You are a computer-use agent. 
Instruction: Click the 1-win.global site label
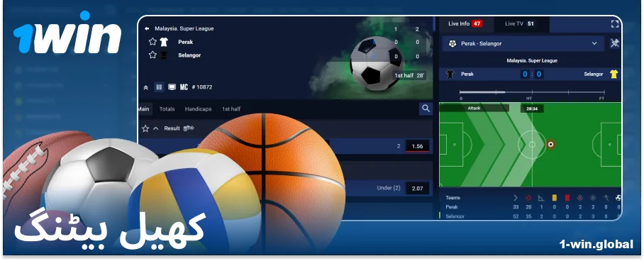[x=596, y=244]
